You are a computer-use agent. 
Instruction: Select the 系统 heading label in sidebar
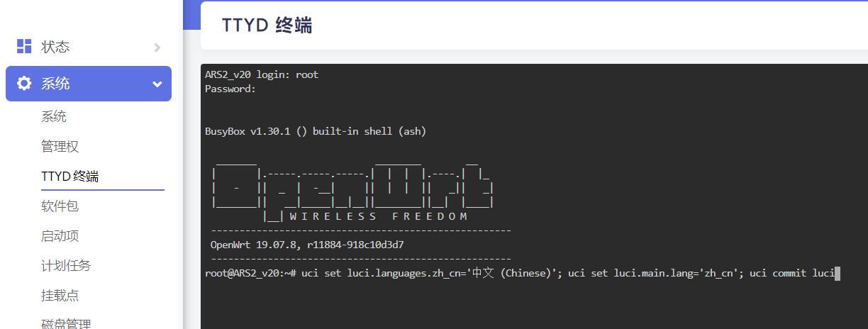click(x=55, y=84)
